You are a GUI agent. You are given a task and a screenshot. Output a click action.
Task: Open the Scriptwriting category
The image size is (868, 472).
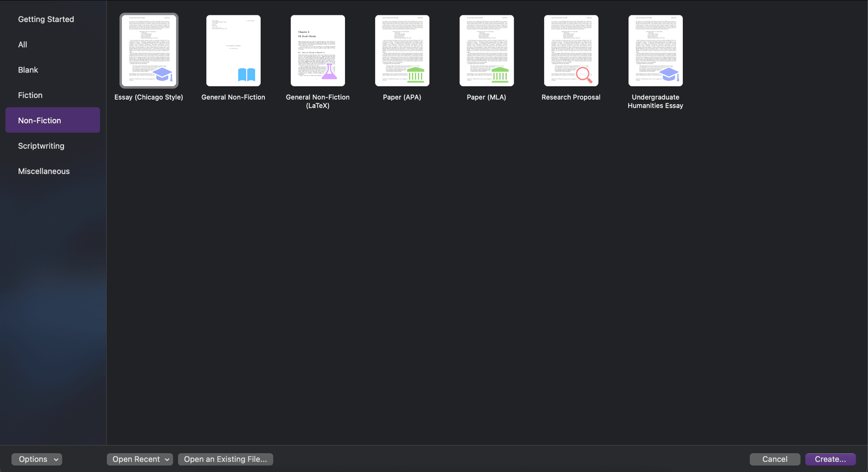pos(41,145)
